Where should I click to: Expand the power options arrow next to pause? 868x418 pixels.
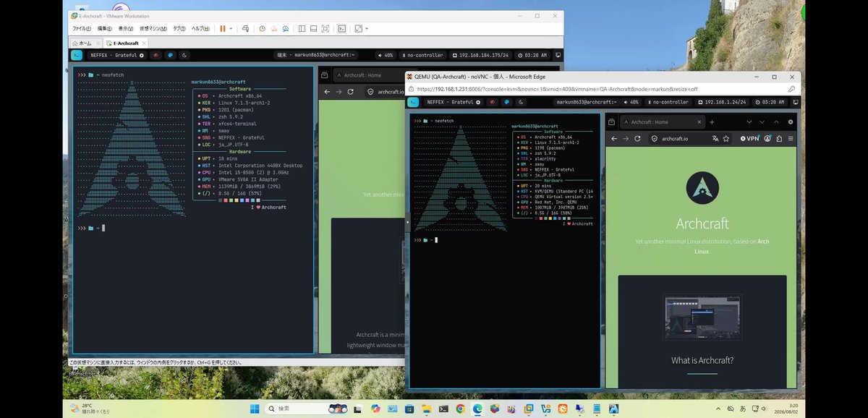tap(231, 29)
